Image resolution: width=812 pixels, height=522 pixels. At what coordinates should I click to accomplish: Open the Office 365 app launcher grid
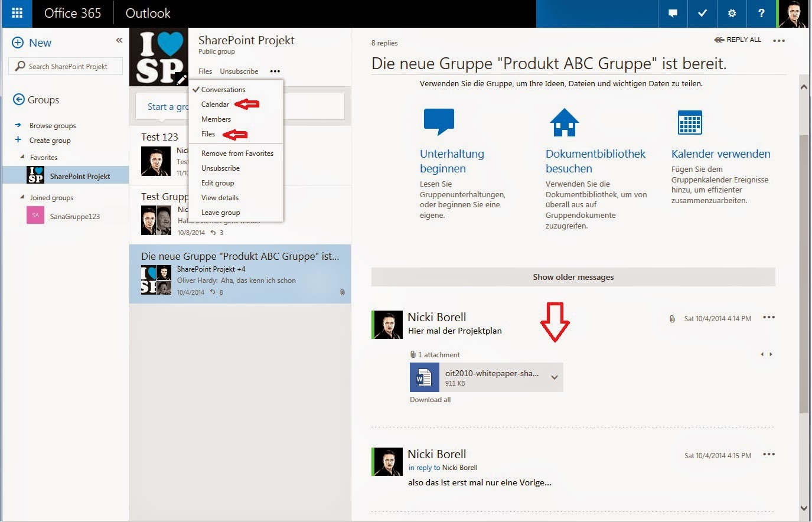17,13
